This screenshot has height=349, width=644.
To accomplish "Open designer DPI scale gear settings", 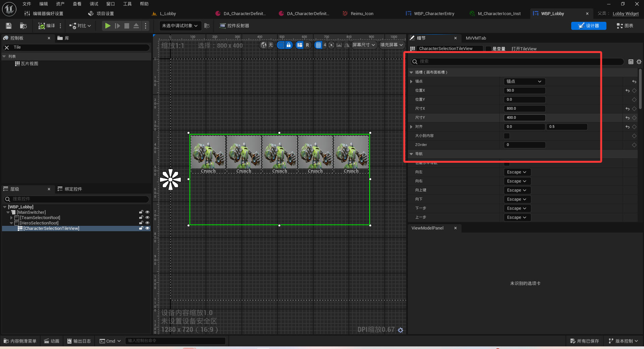I will (x=400, y=330).
